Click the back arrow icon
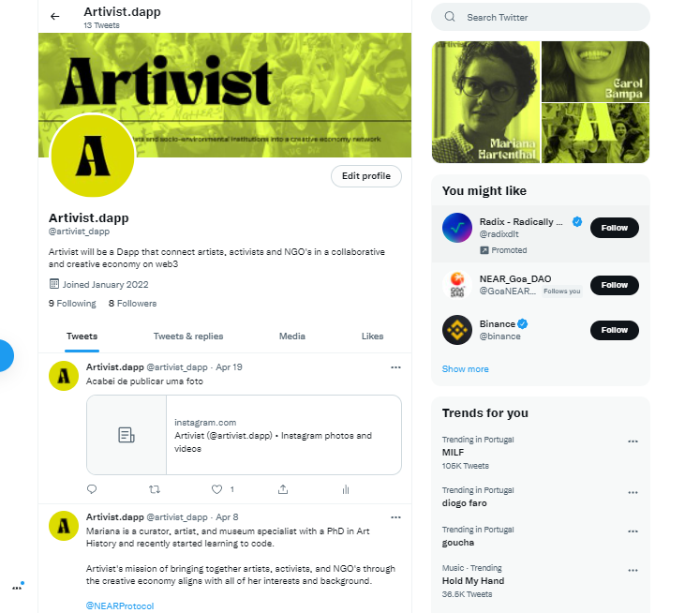Screen dimensions: 700x613 point(55,17)
